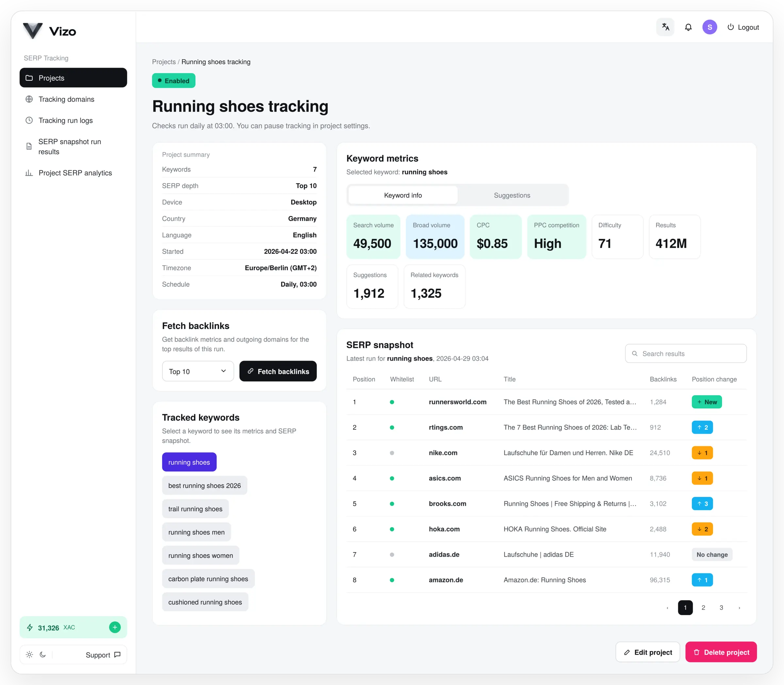Screen dimensions: 784x685
Task: Go to next page arrow in pagination
Action: click(x=739, y=608)
